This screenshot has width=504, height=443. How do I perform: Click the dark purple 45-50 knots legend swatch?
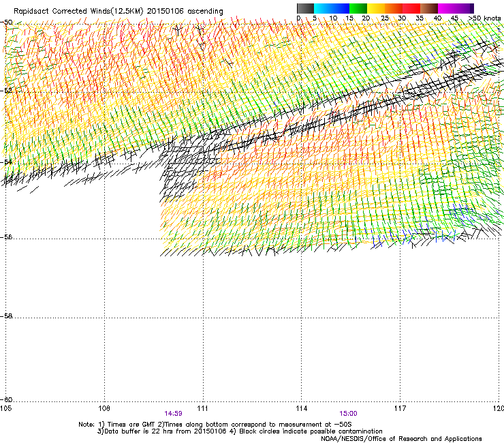tap(464, 8)
